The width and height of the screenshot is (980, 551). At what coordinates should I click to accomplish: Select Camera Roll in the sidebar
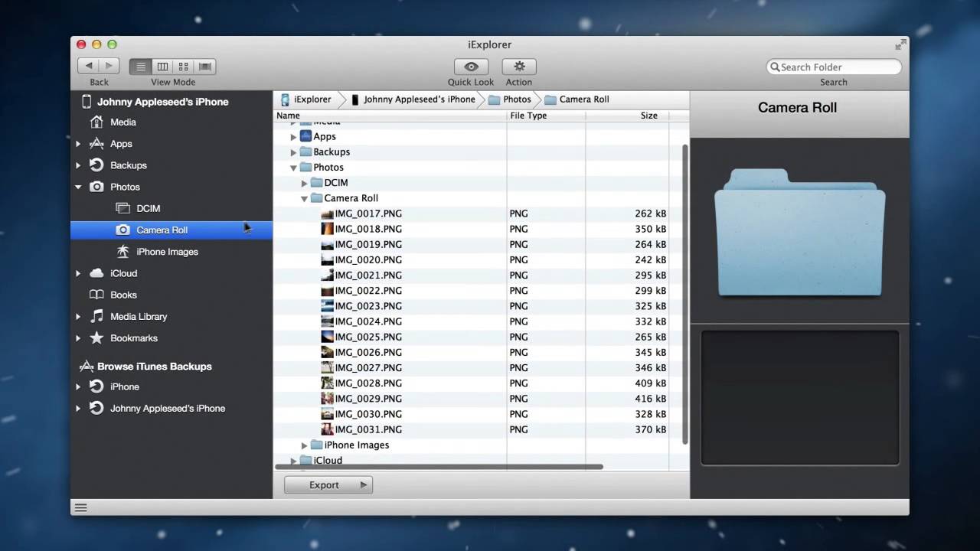pos(171,230)
